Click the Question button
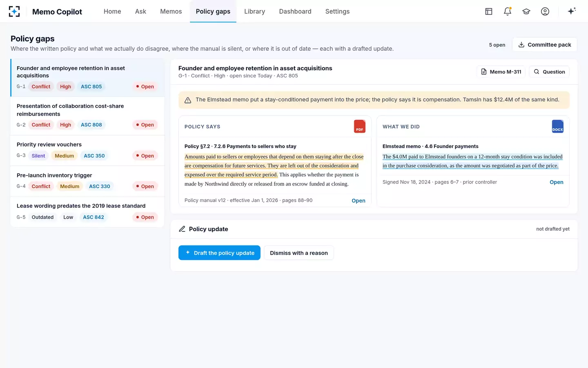Screen dimensions: 588x368 click(549, 72)
